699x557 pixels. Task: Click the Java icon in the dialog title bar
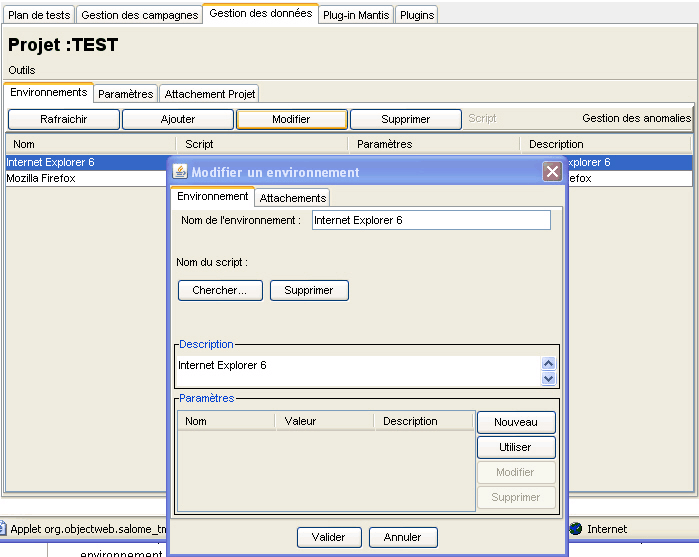(180, 172)
